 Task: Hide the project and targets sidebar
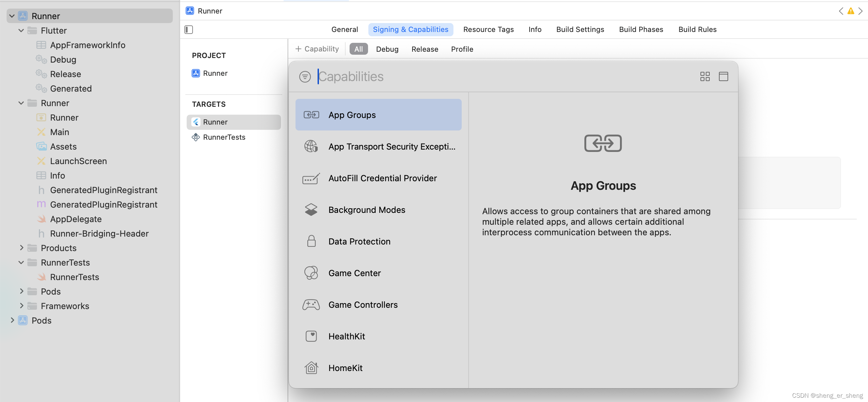tap(189, 30)
